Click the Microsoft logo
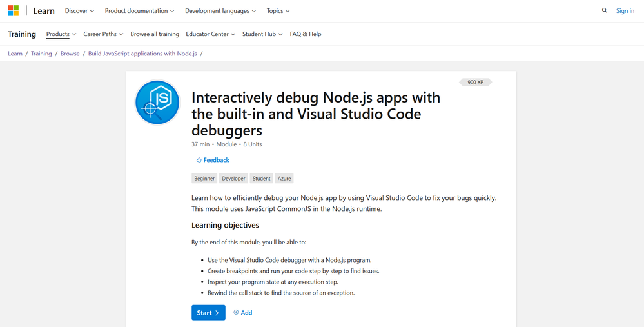 click(13, 11)
